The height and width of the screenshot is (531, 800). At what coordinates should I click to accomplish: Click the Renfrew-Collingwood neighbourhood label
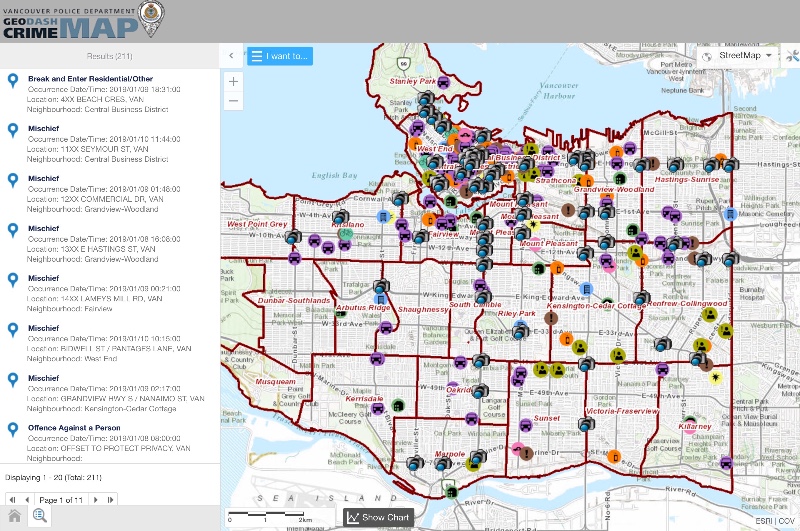pyautogui.click(x=687, y=304)
